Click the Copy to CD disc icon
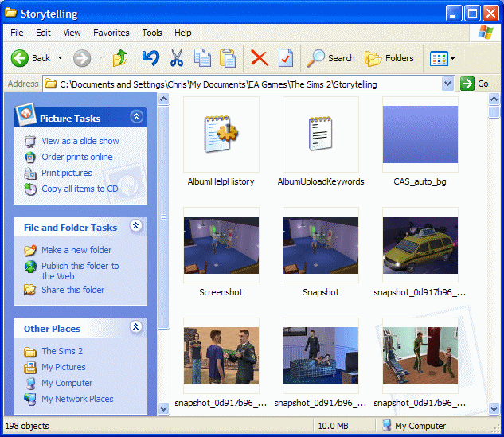Viewport: 504px width, 437px height. click(30, 189)
